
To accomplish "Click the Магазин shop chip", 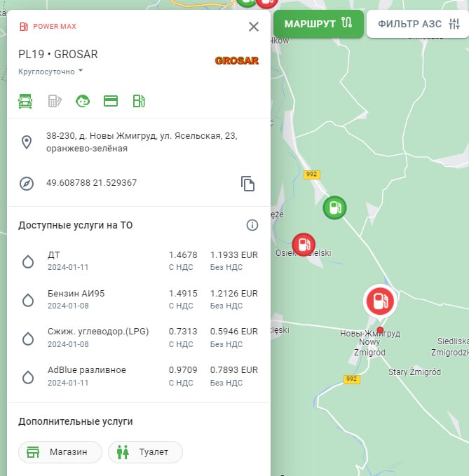I will [60, 452].
